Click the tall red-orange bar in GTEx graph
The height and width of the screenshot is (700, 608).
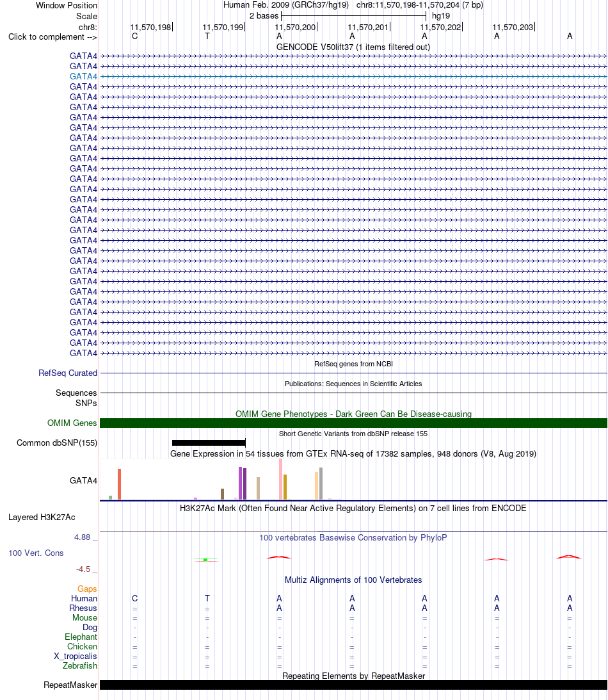tap(119, 484)
